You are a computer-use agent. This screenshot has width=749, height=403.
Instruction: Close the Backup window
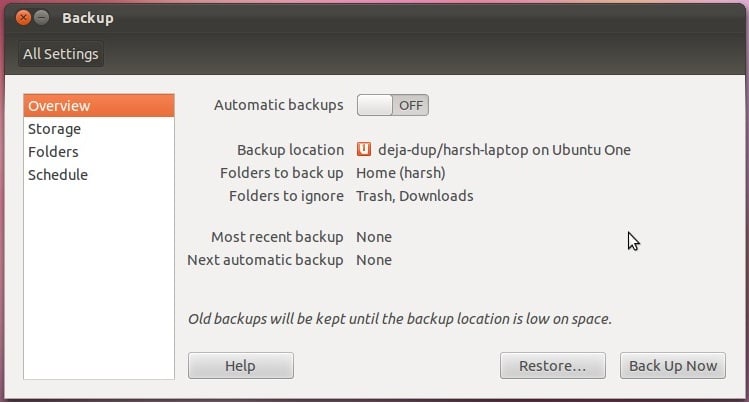(24, 18)
